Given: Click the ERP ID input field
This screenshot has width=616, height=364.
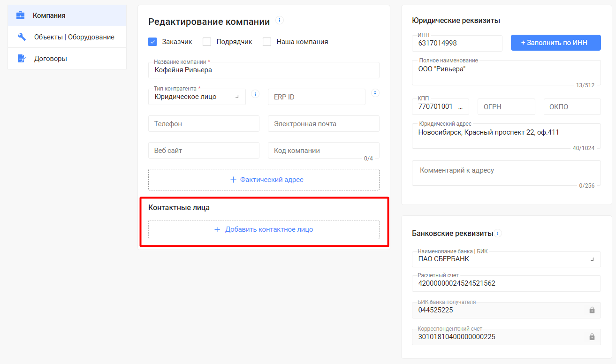Looking at the screenshot, I should (317, 97).
